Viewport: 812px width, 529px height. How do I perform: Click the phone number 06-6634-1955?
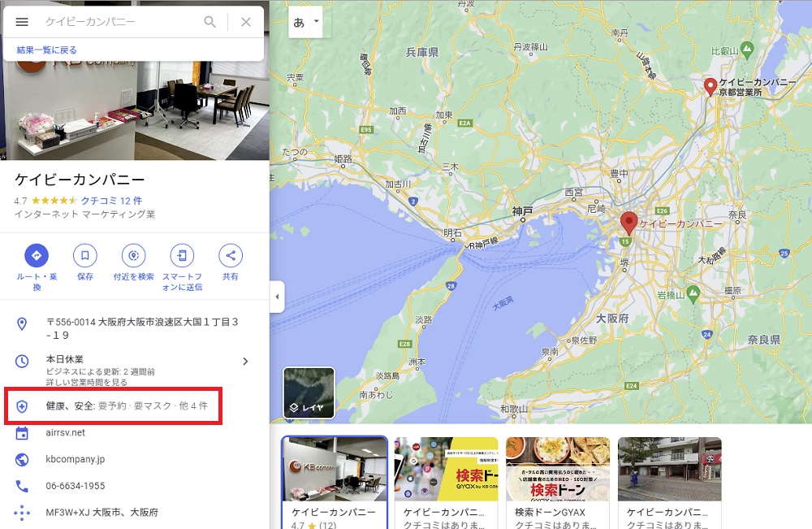click(x=75, y=486)
